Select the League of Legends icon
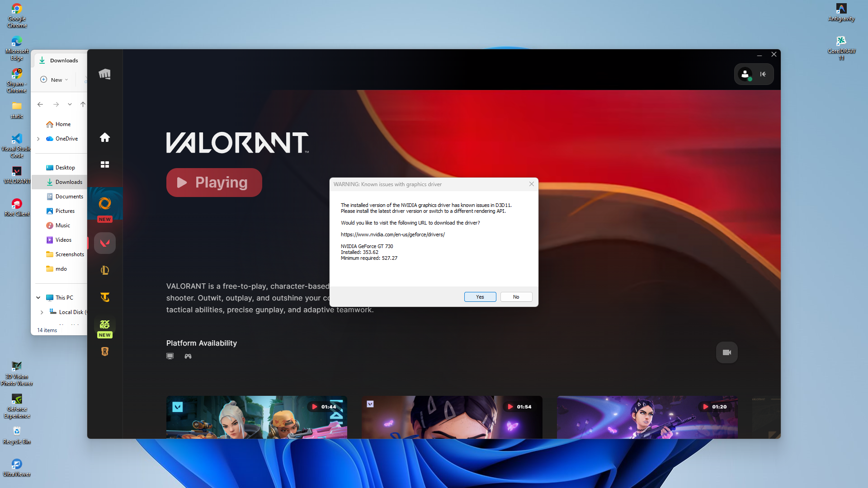868x488 pixels. pos(104,270)
